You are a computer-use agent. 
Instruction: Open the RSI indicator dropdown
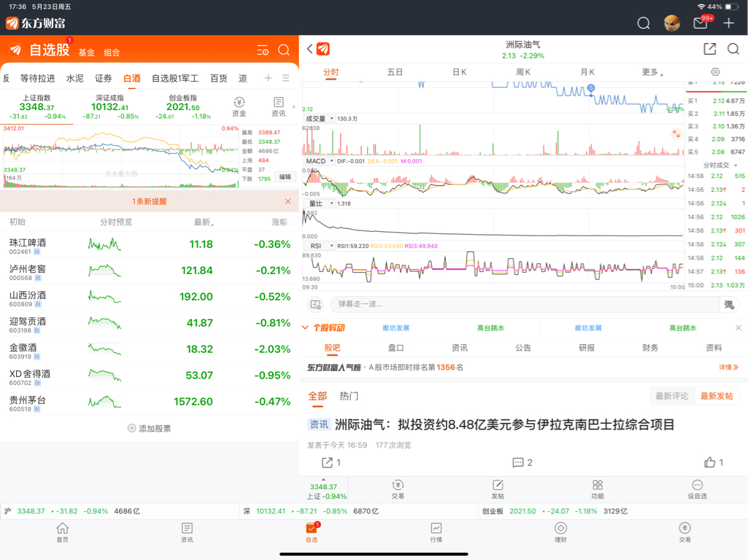(319, 246)
